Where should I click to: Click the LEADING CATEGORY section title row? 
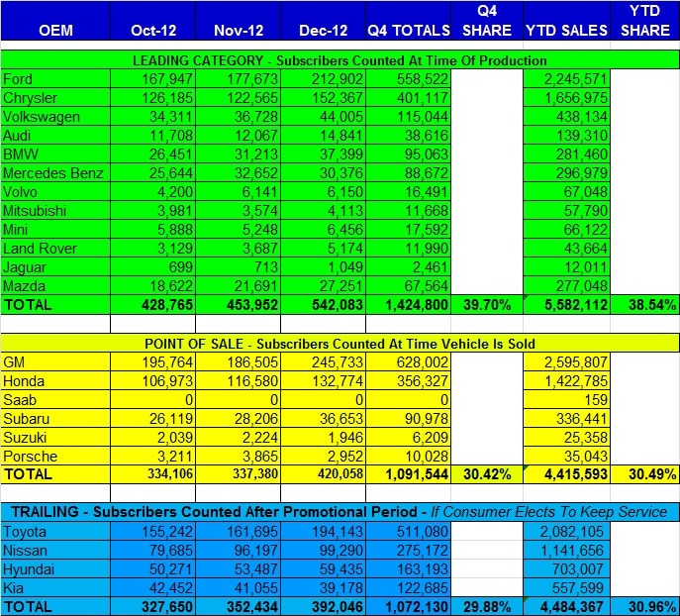tap(340, 60)
